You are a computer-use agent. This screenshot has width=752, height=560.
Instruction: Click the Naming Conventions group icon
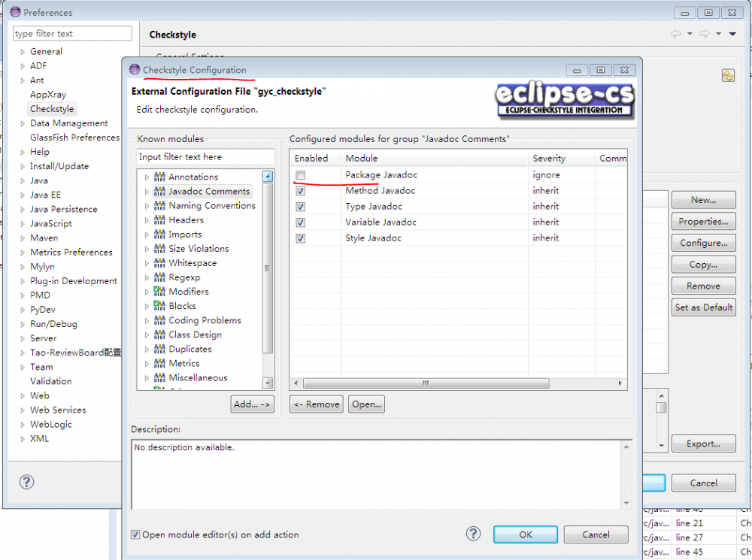click(x=159, y=206)
